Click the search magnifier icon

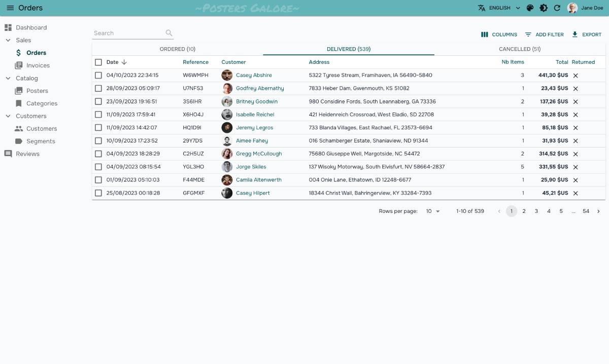click(169, 33)
